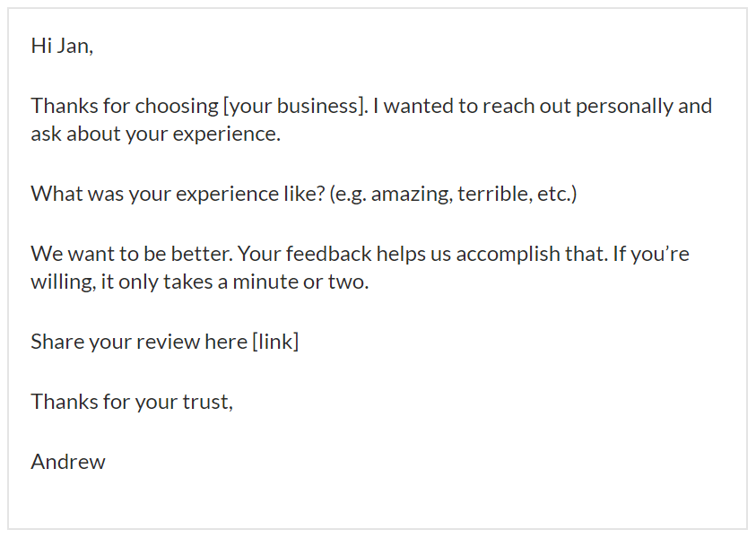Click the greeting 'Hi Jan,'
756x538 pixels.
click(x=62, y=47)
